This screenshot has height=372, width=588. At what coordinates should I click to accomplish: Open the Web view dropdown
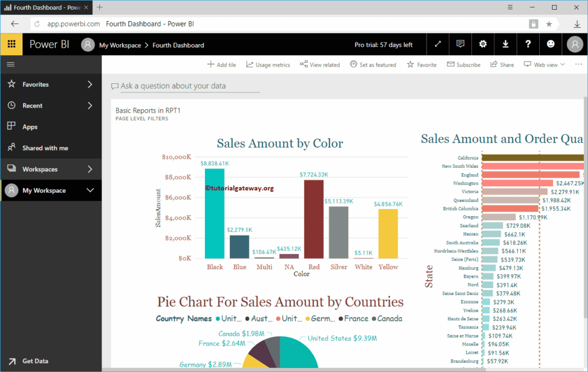(544, 64)
